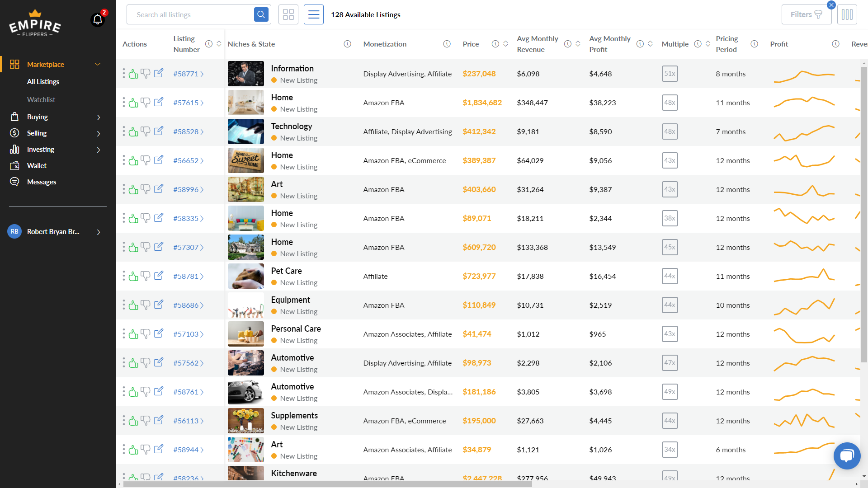Switch to grid view layout

(288, 14)
